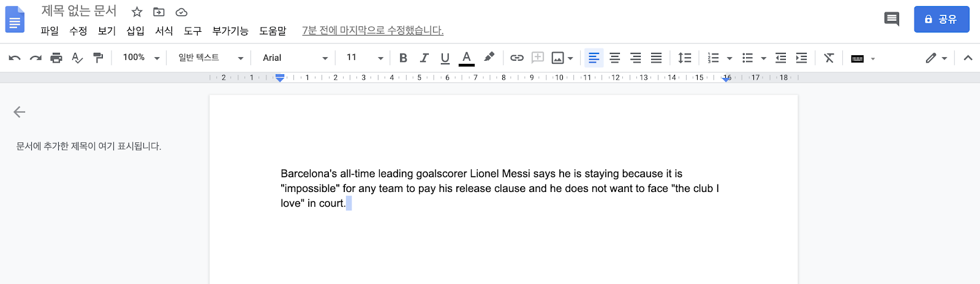Click the print icon
980x284 pixels.
tap(56, 58)
